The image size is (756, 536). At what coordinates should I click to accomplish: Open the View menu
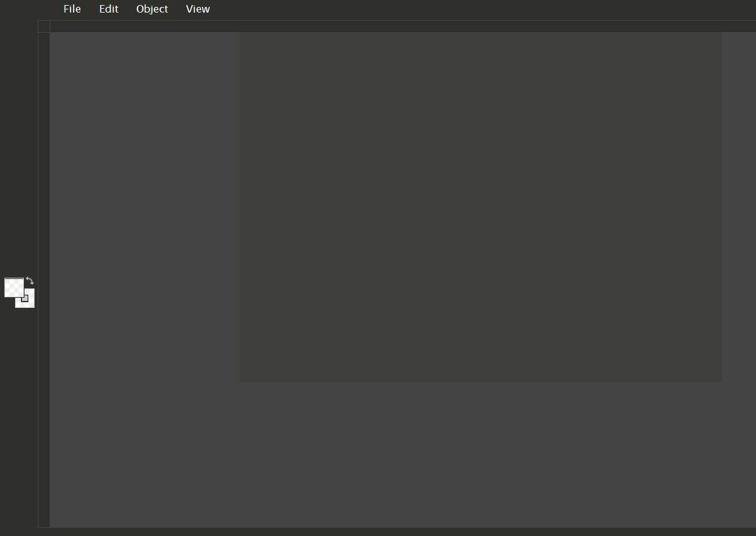(x=198, y=9)
